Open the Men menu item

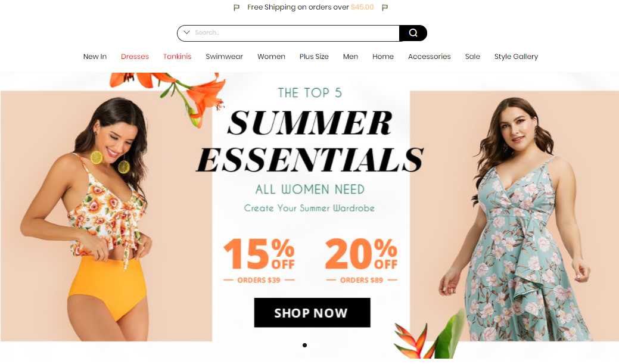pos(350,57)
